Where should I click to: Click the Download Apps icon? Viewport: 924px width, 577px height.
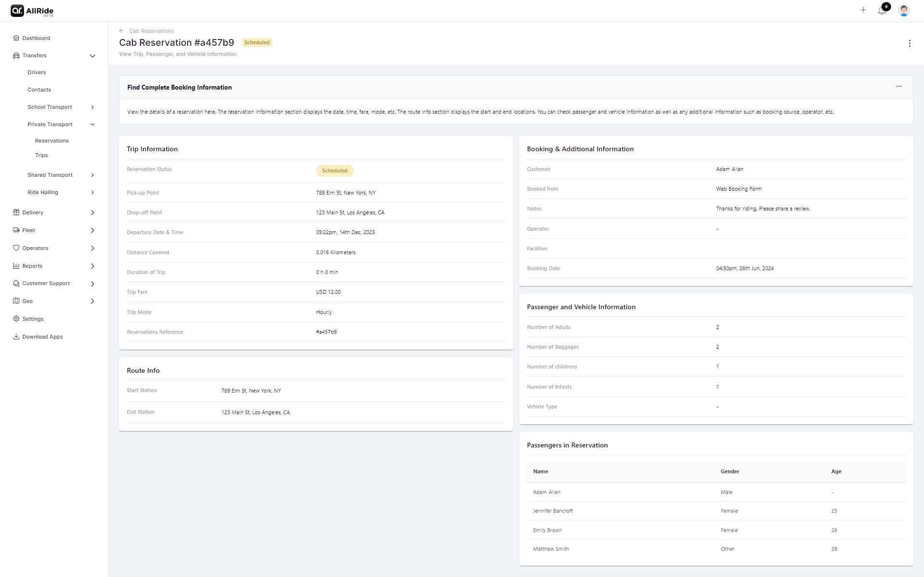[17, 336]
